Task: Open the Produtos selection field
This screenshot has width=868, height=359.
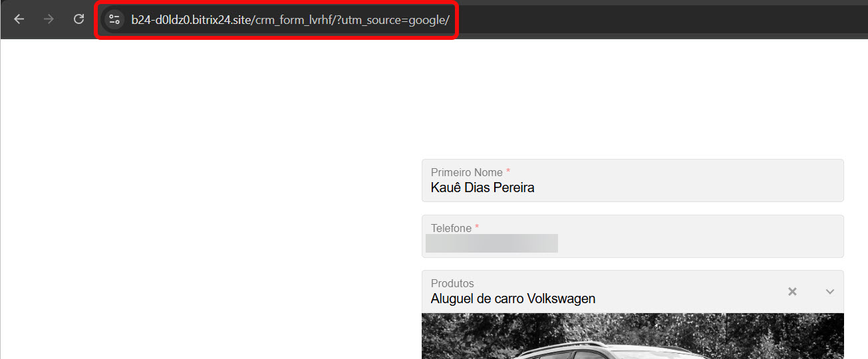Action: [599, 291]
